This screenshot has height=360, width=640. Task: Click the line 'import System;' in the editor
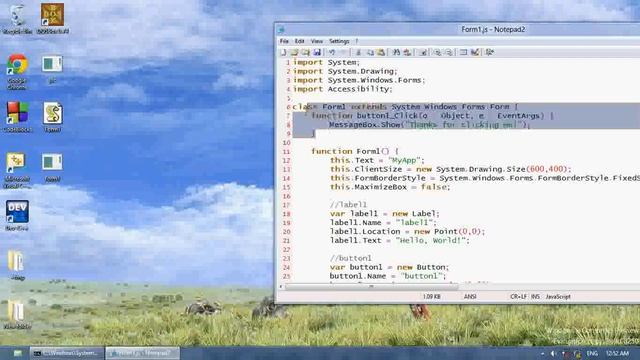[327, 62]
